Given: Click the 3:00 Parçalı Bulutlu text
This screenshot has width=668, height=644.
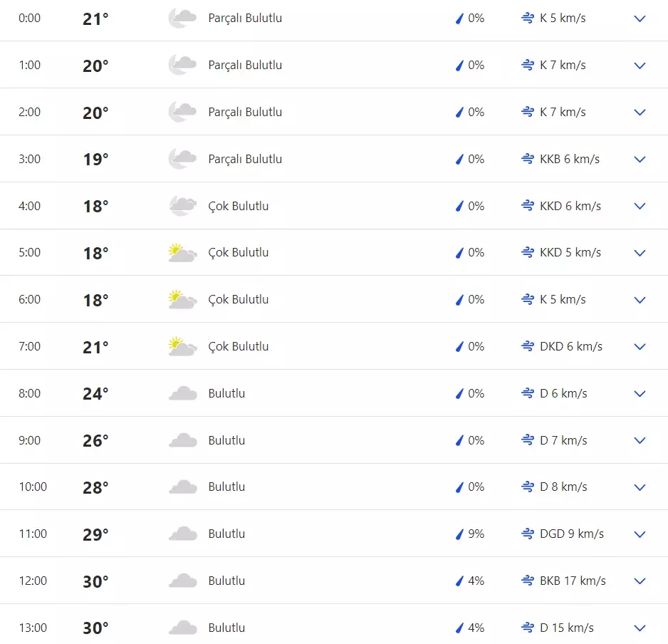Looking at the screenshot, I should (245, 159).
